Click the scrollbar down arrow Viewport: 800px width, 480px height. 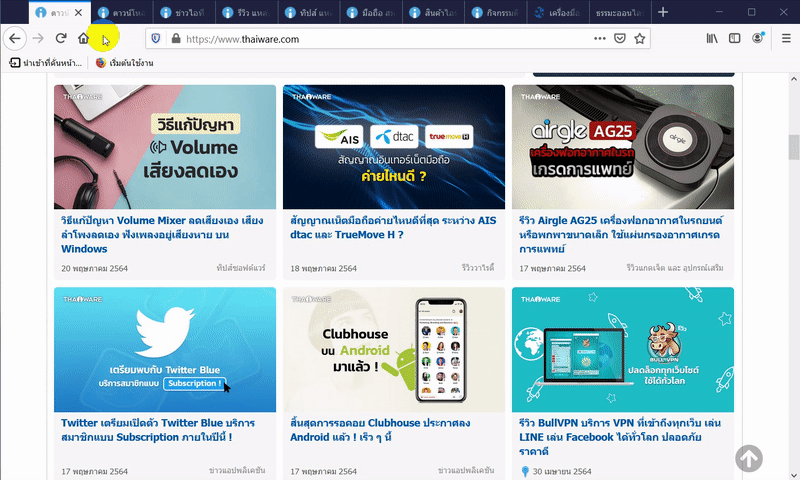tap(793, 475)
